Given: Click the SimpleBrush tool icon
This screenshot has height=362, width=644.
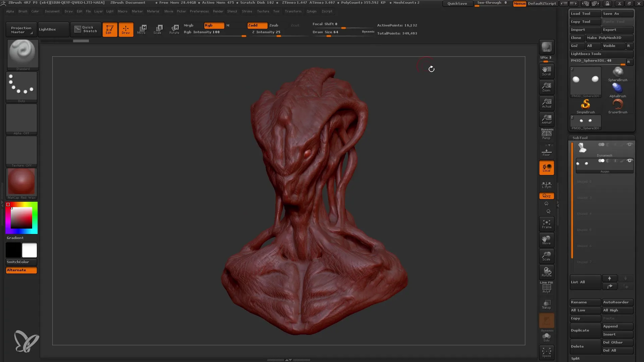Looking at the screenshot, I should click(x=585, y=104).
